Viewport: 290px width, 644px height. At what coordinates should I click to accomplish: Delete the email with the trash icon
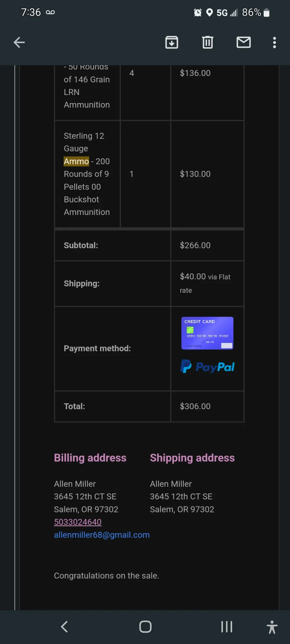208,43
